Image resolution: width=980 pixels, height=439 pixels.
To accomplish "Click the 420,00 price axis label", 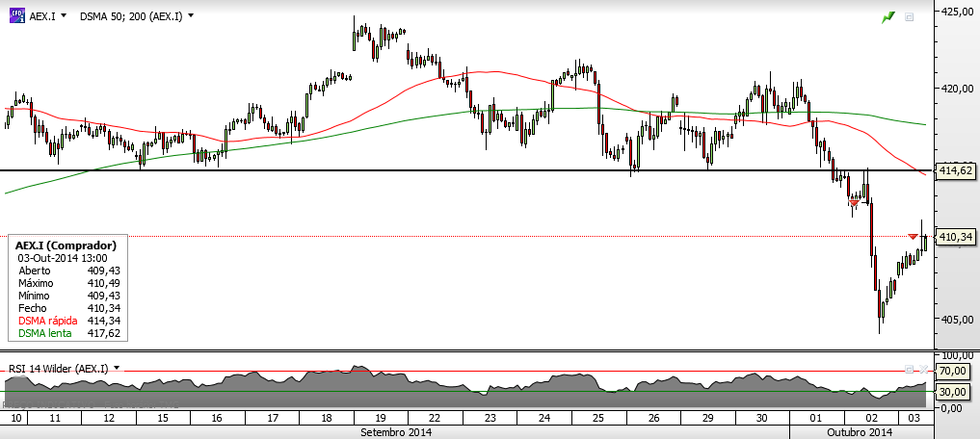I will (x=956, y=89).
